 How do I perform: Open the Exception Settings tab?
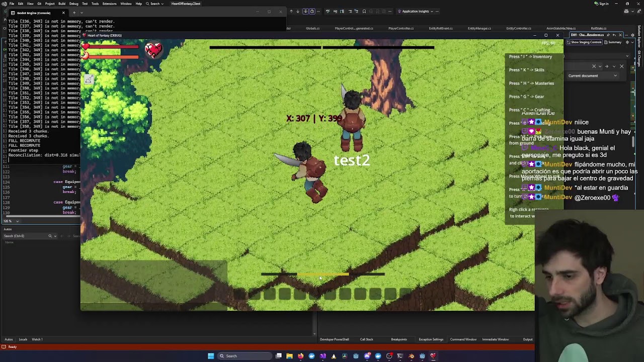(431, 339)
